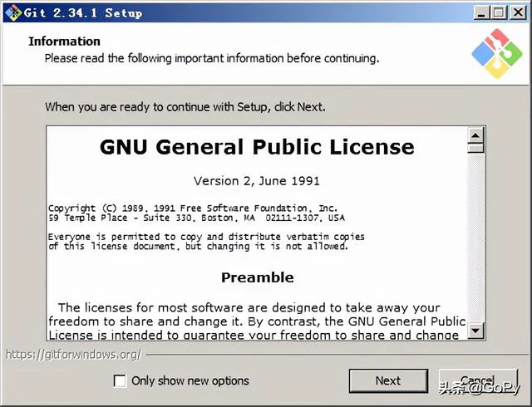Click the Git icon in title bar
The height and width of the screenshot is (407, 532).
13,13
